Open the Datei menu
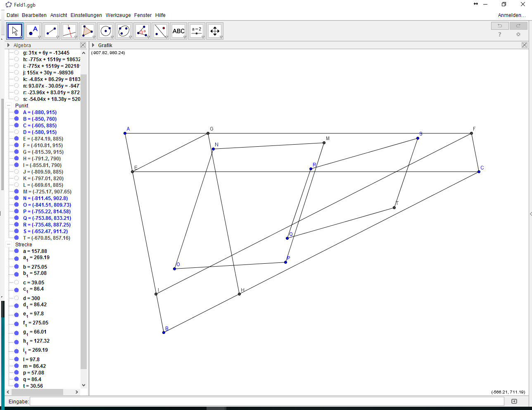The height and width of the screenshot is (410, 532). click(x=12, y=15)
